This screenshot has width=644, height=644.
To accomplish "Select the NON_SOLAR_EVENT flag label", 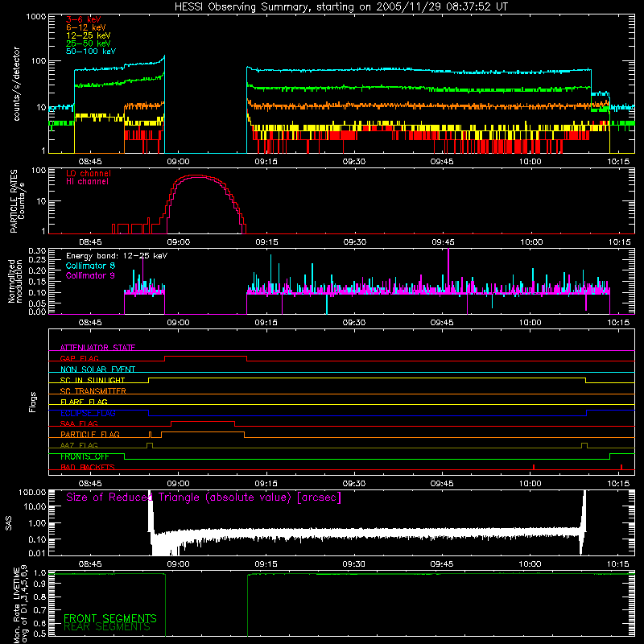I will (x=97, y=369).
